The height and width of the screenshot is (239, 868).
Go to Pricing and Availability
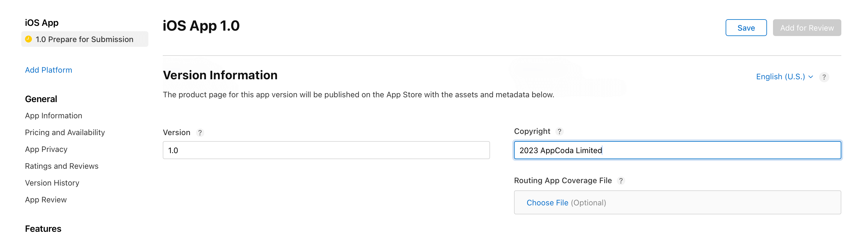coord(65,132)
